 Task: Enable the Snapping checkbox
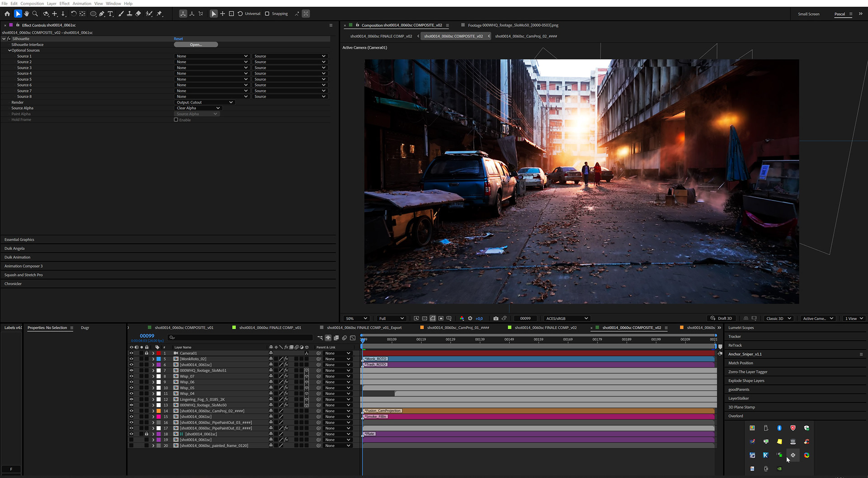click(x=267, y=14)
